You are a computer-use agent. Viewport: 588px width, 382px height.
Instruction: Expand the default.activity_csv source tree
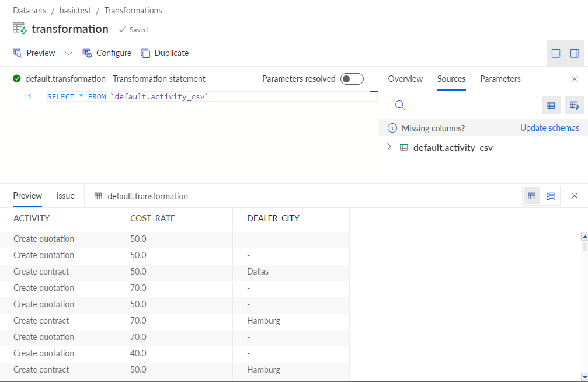pyautogui.click(x=389, y=147)
